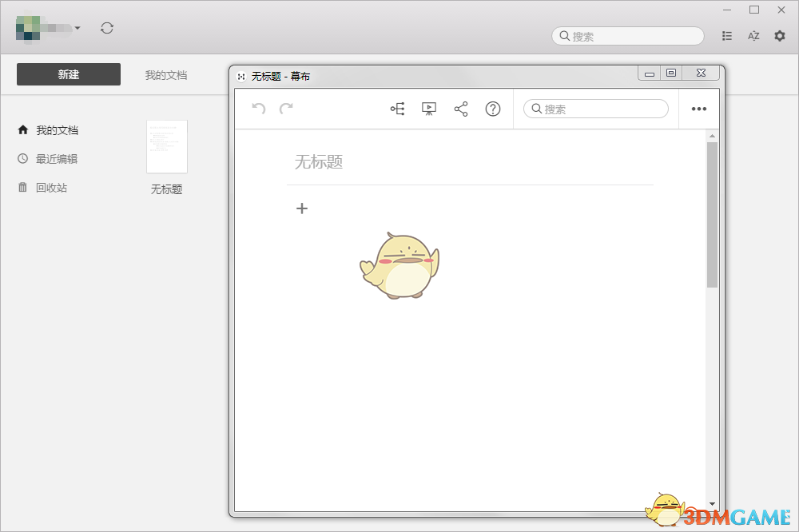Click the A-Z sort icon

(x=753, y=35)
